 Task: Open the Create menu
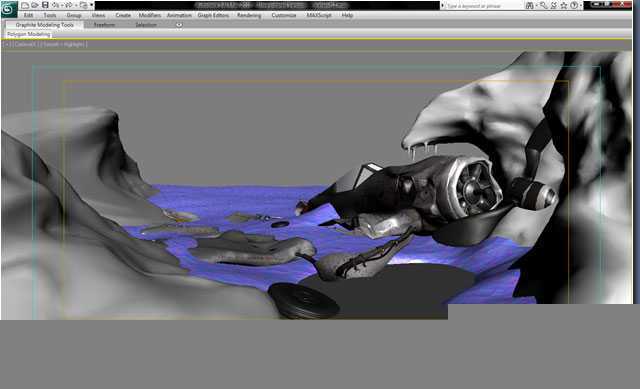click(123, 15)
